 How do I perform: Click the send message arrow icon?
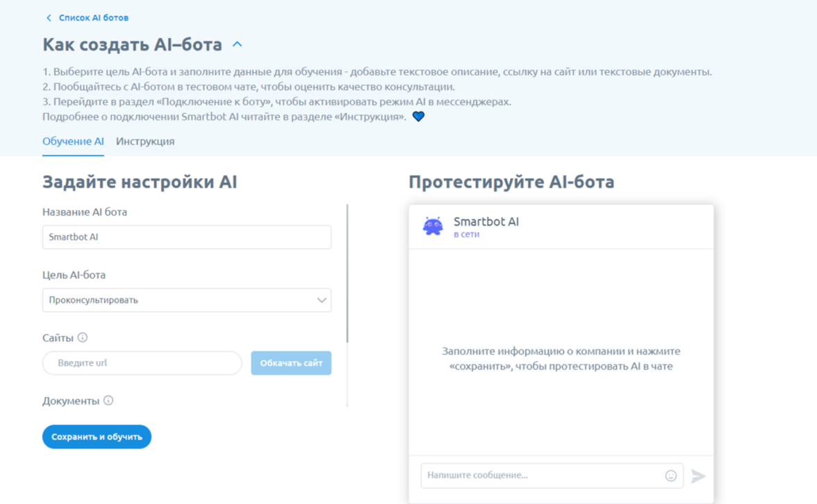click(698, 476)
